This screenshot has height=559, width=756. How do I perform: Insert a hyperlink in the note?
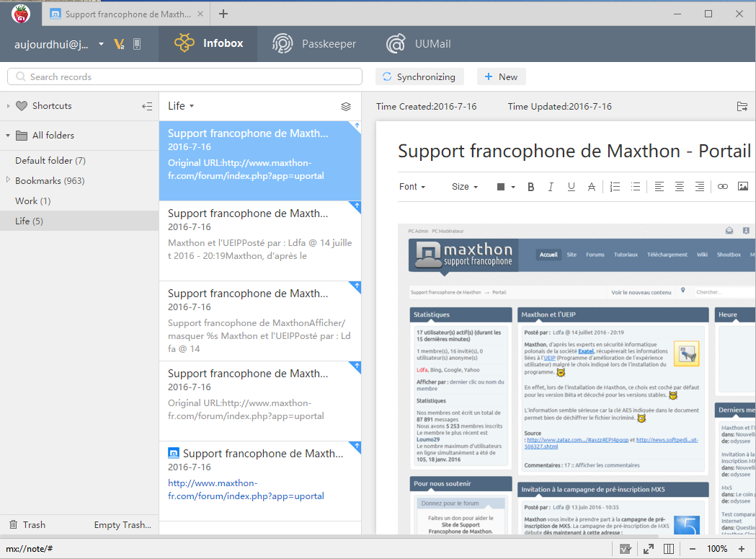point(722,186)
